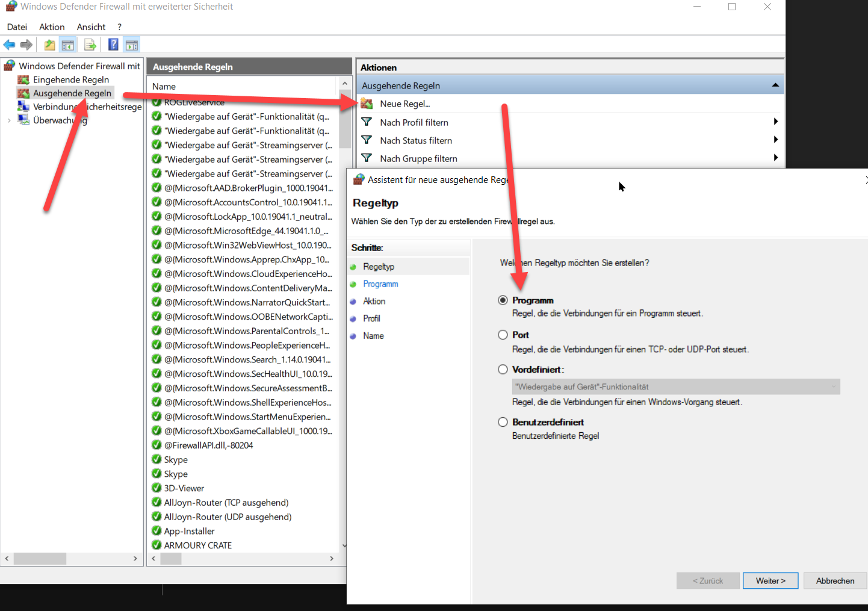Expand the Überwachung tree node chevron

(9, 120)
